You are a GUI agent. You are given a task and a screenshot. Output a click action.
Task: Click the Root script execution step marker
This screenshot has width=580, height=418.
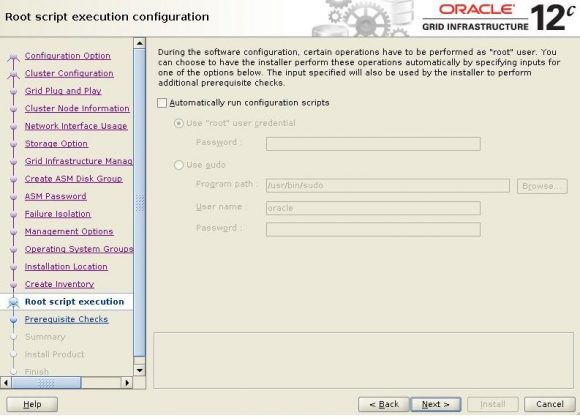pyautogui.click(x=14, y=303)
